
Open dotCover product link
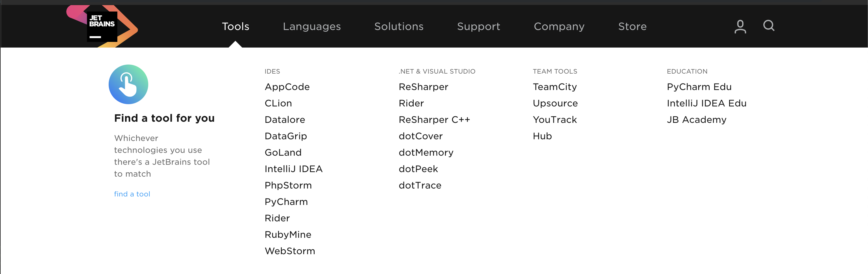(x=420, y=136)
